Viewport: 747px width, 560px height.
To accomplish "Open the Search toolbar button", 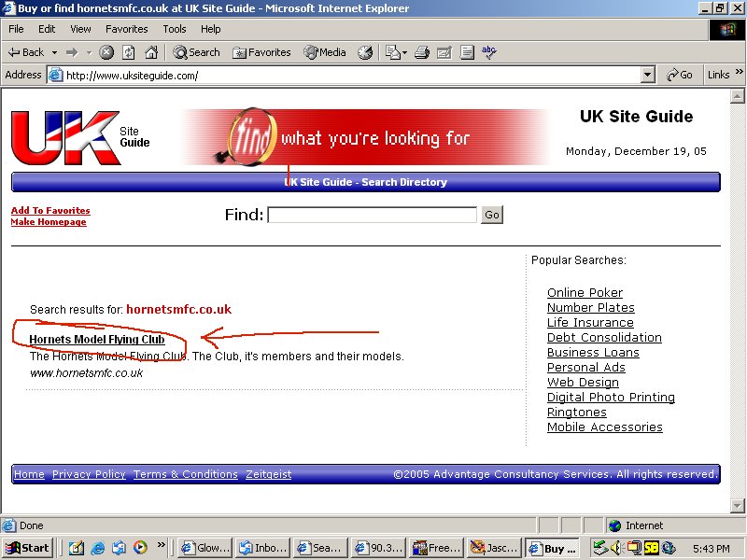I will 196,52.
